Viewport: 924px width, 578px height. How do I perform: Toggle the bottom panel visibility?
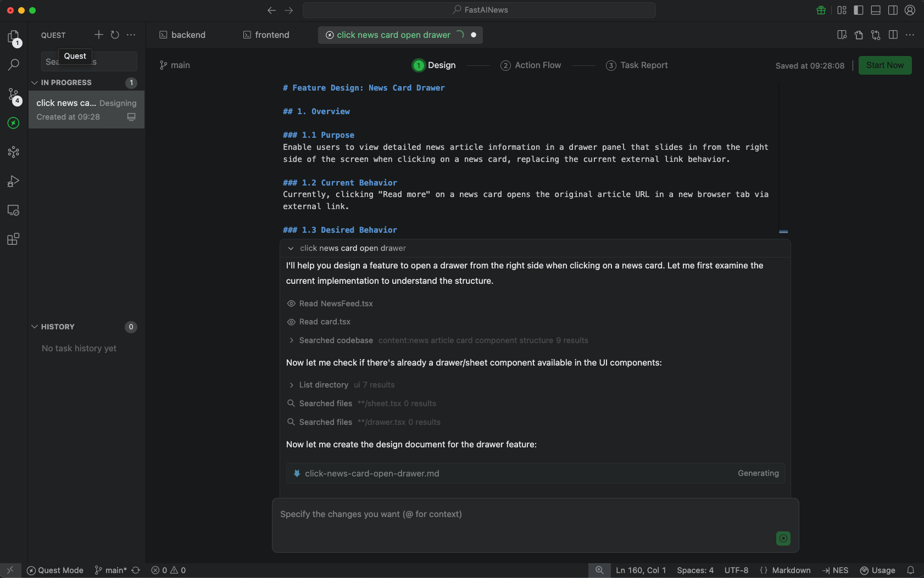click(x=876, y=10)
